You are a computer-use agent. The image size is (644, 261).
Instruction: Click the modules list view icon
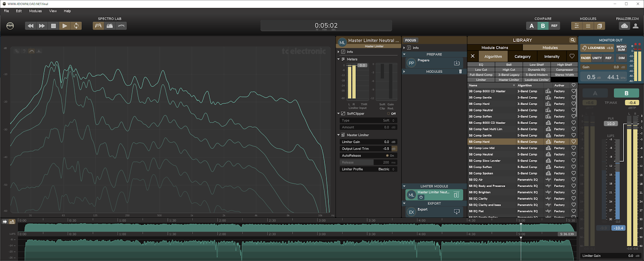pos(588,26)
